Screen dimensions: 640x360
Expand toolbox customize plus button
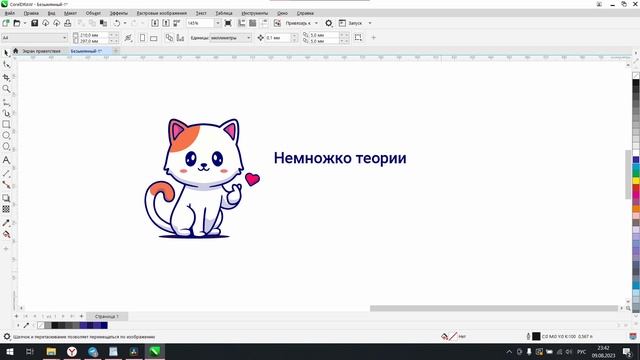pyautogui.click(x=6, y=249)
